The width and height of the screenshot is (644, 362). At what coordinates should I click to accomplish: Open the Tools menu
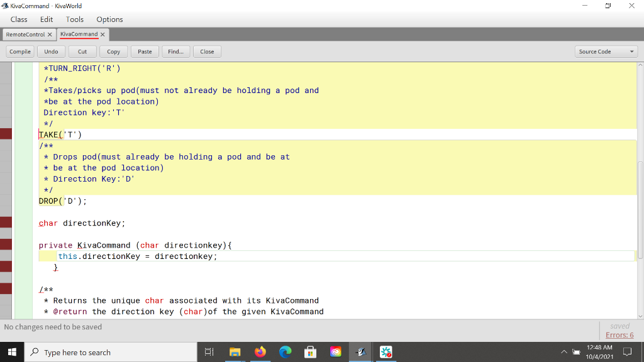pos(74,19)
